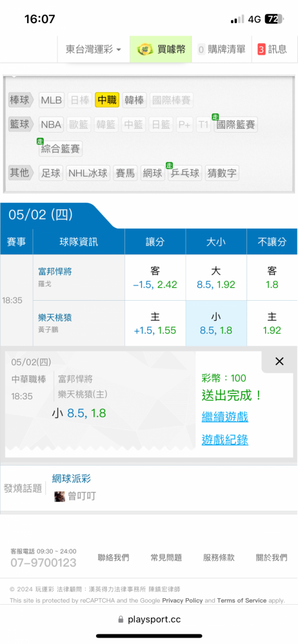Click the 讓分 column header

(x=155, y=242)
